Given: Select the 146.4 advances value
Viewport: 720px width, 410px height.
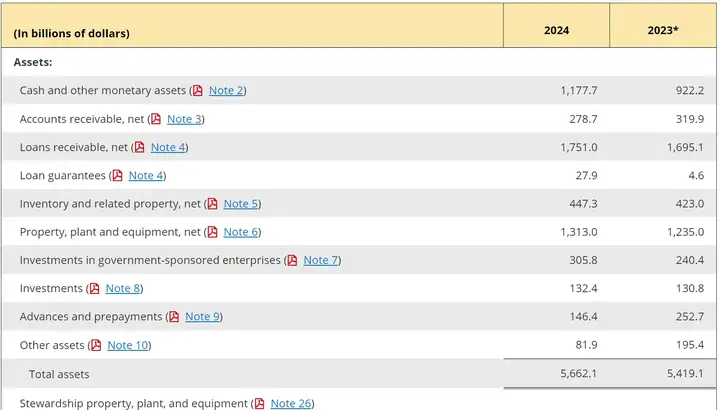Looking at the screenshot, I should (x=583, y=317).
